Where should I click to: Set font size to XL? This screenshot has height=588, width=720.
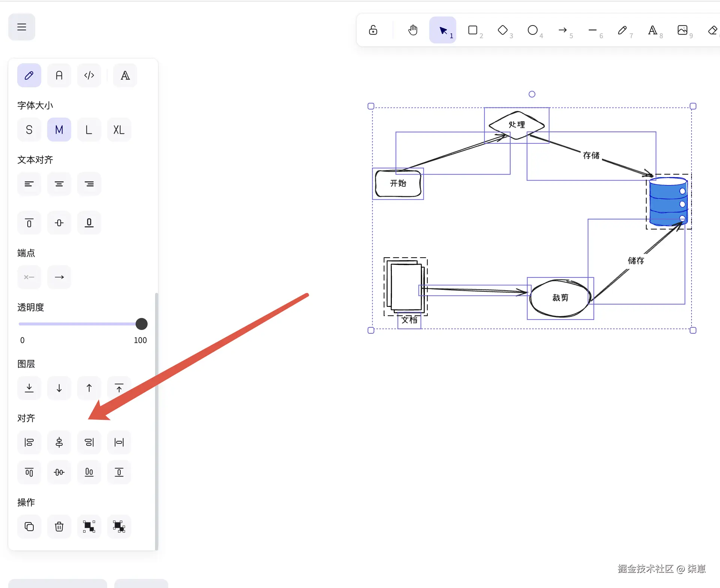point(119,130)
